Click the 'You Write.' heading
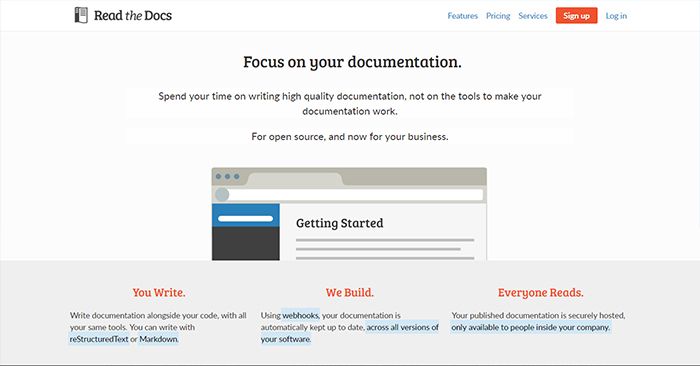This screenshot has height=366, width=700. coord(158,293)
